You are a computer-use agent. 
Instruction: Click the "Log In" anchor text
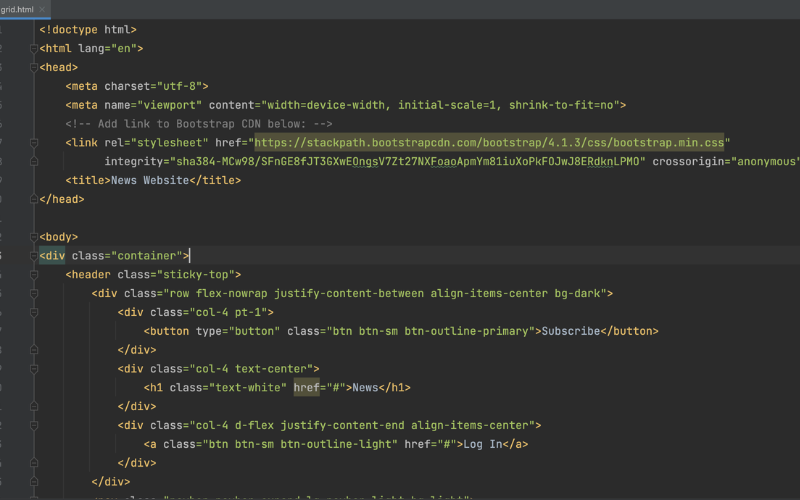coord(483,444)
